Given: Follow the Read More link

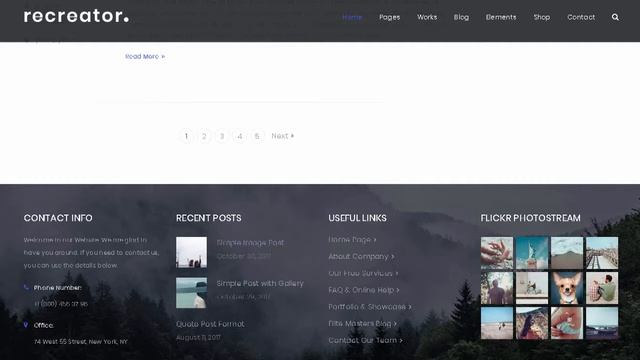Looking at the screenshot, I should pyautogui.click(x=145, y=56).
